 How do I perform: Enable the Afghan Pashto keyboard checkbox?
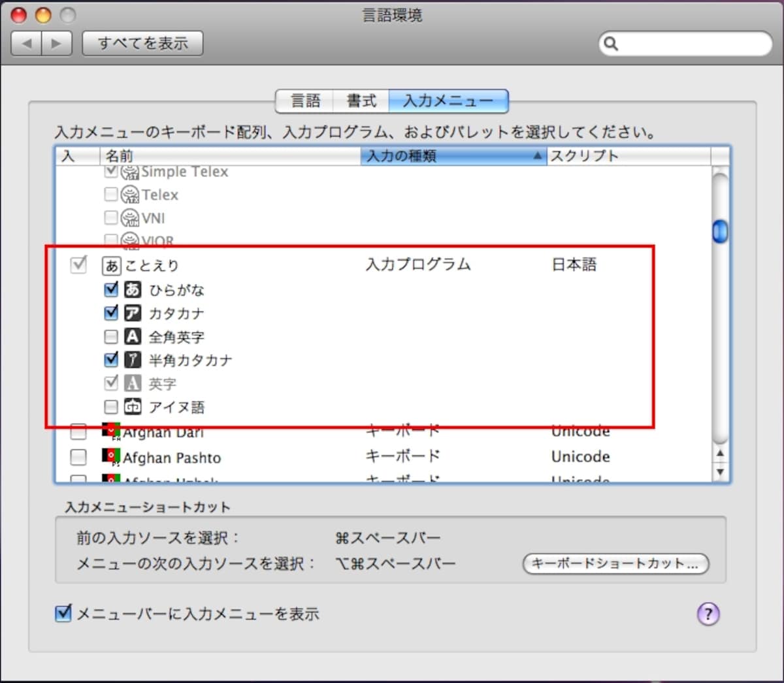click(78, 456)
